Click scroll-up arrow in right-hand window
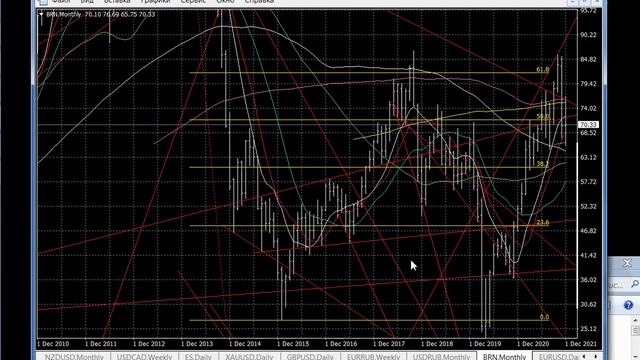The width and height of the screenshot is (640, 360). 636,321
